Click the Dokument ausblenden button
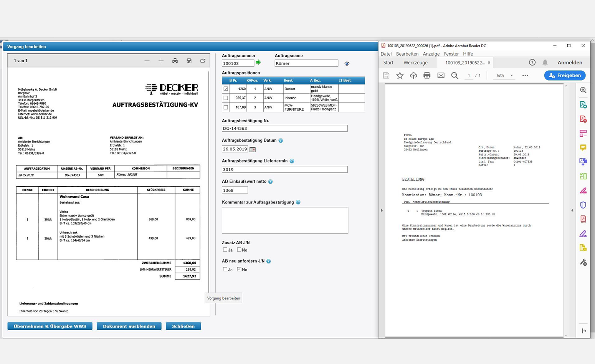The width and height of the screenshot is (595, 364). [x=129, y=326]
